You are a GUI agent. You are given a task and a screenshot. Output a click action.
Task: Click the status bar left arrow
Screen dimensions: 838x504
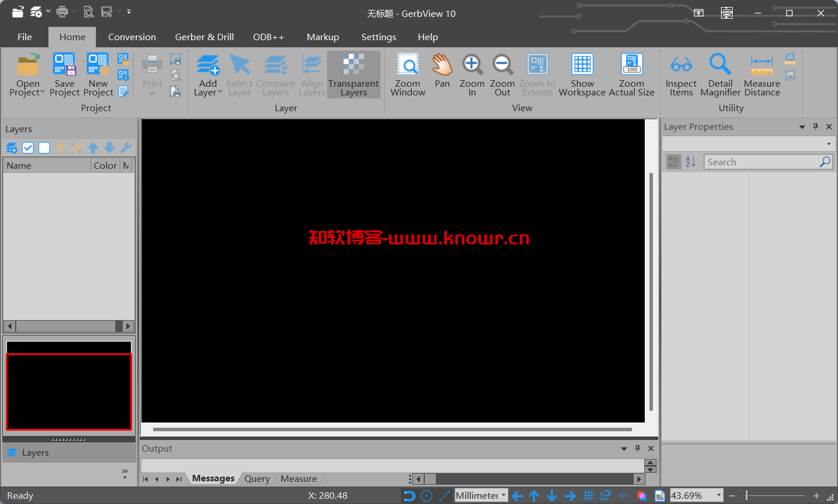click(517, 496)
